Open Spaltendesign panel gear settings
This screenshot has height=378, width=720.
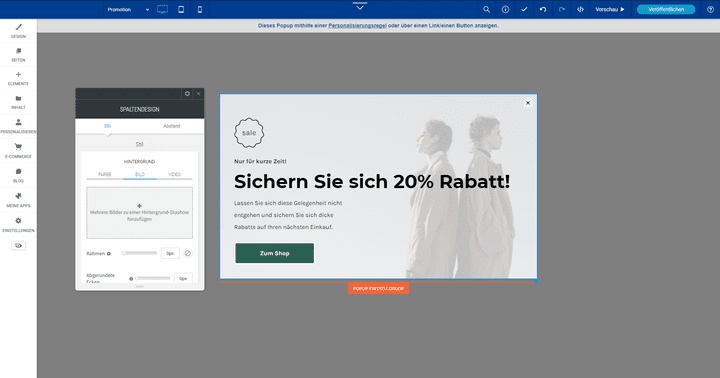(187, 94)
